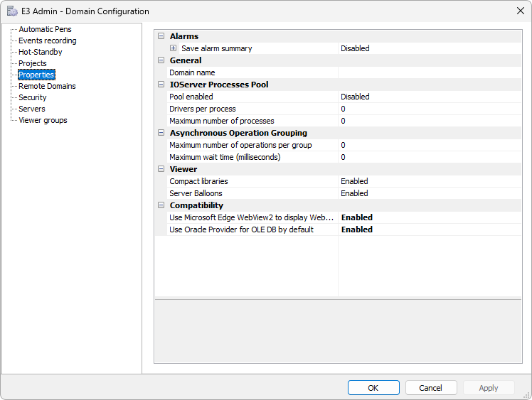The height and width of the screenshot is (400, 532).
Task: Click the Alarms category header
Action: click(184, 36)
